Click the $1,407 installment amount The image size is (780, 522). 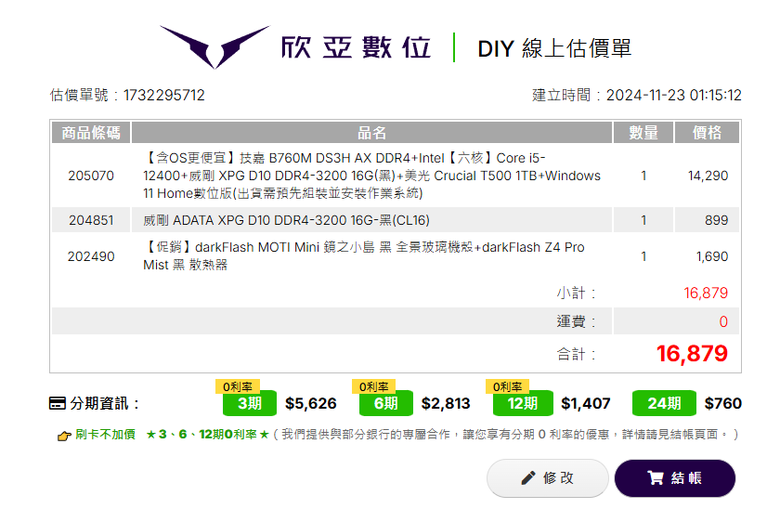point(585,404)
